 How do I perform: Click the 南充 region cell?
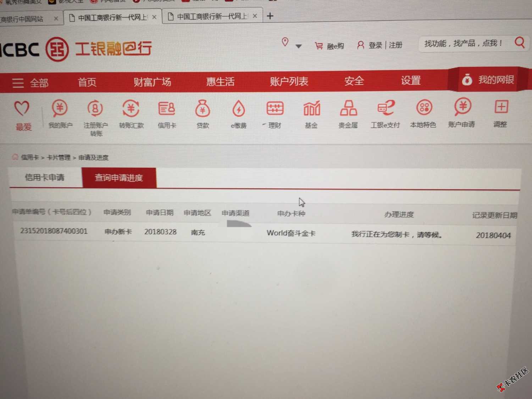[198, 232]
